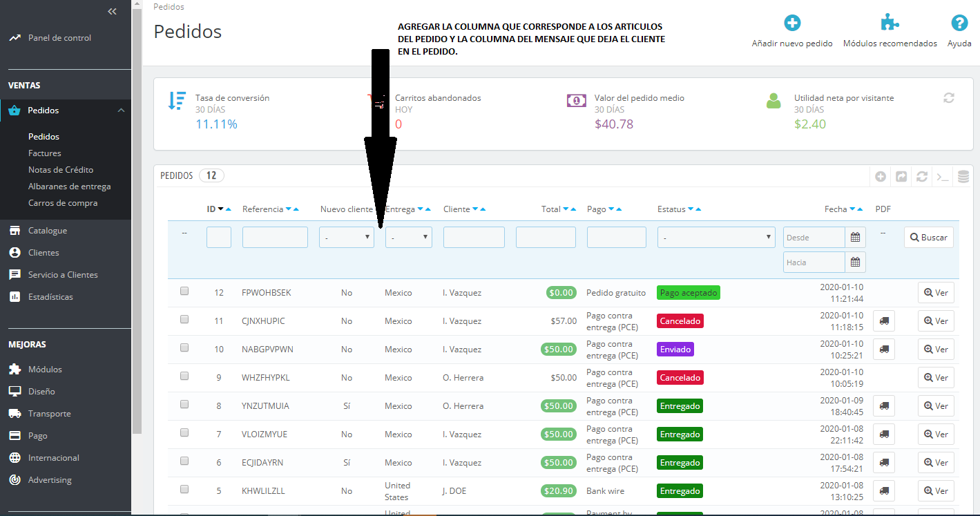This screenshot has width=980, height=516.
Task: Click the Buscar search button
Action: tap(929, 238)
